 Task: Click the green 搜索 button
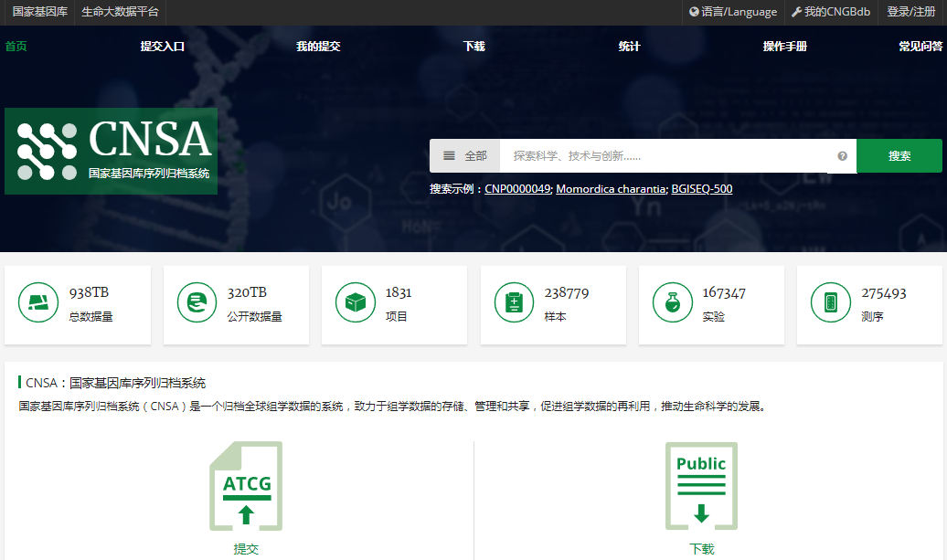click(x=899, y=156)
